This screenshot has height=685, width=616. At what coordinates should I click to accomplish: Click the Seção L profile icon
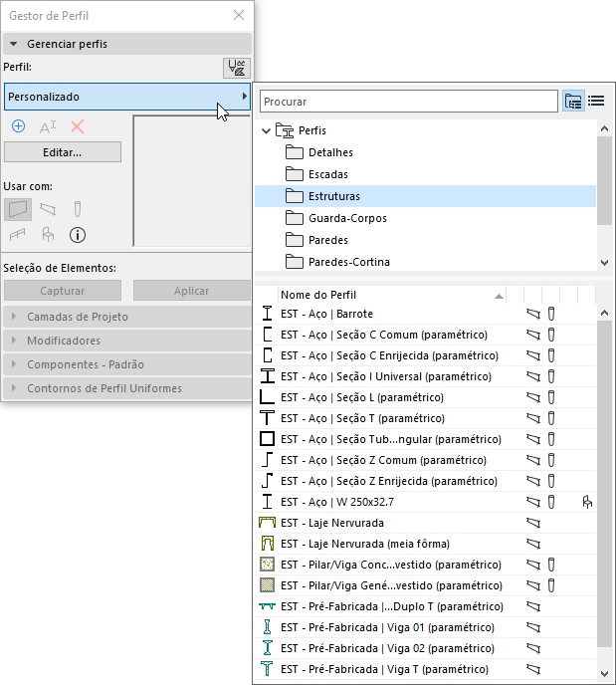click(267, 397)
